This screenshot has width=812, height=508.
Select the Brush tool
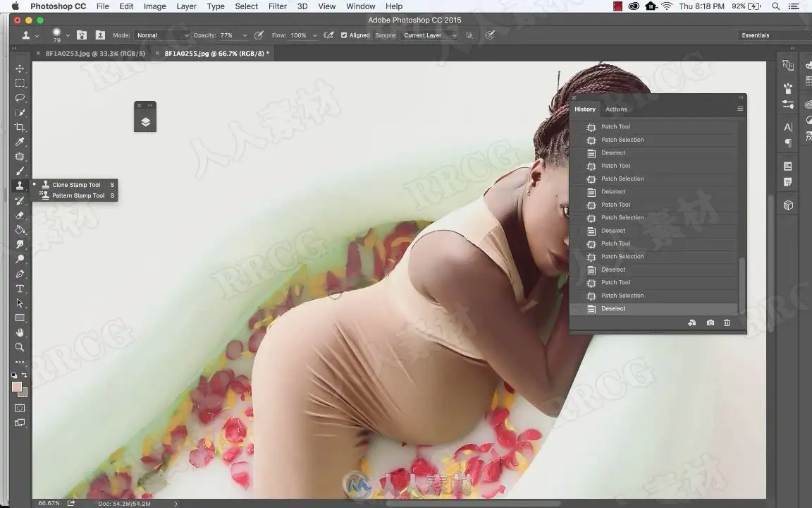tap(20, 171)
